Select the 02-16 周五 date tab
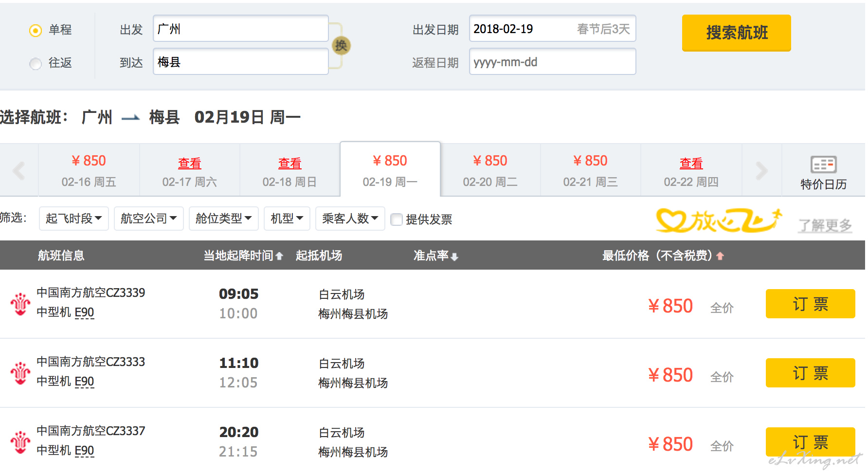 click(x=89, y=170)
